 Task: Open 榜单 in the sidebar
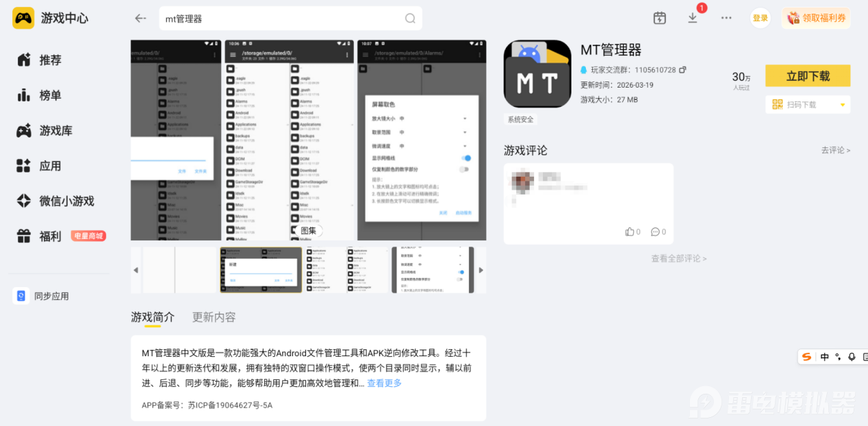(x=39, y=95)
